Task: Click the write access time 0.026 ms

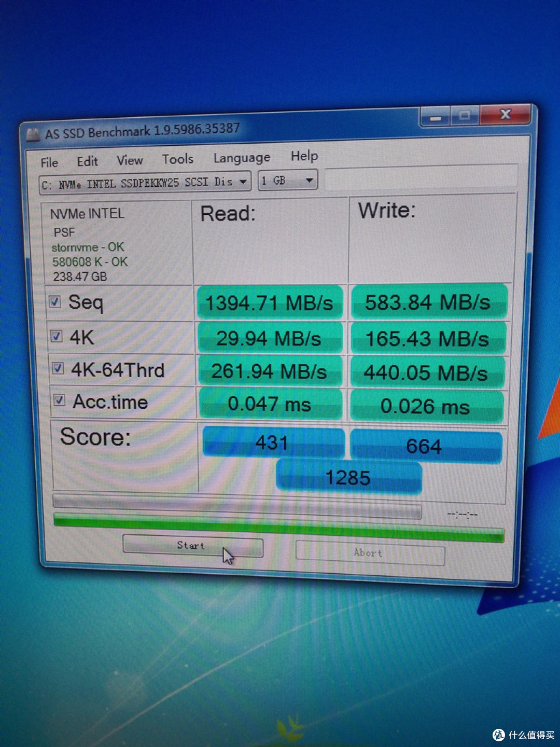Action: 427,406
